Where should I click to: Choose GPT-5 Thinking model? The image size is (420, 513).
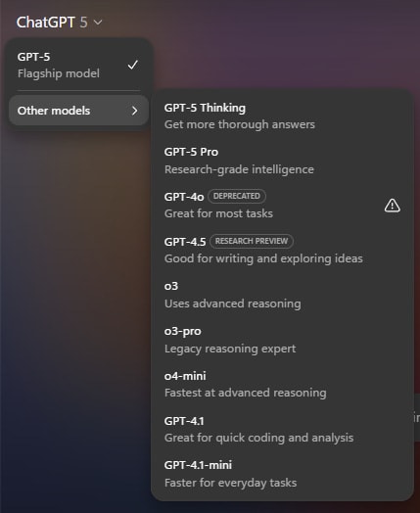(282, 116)
